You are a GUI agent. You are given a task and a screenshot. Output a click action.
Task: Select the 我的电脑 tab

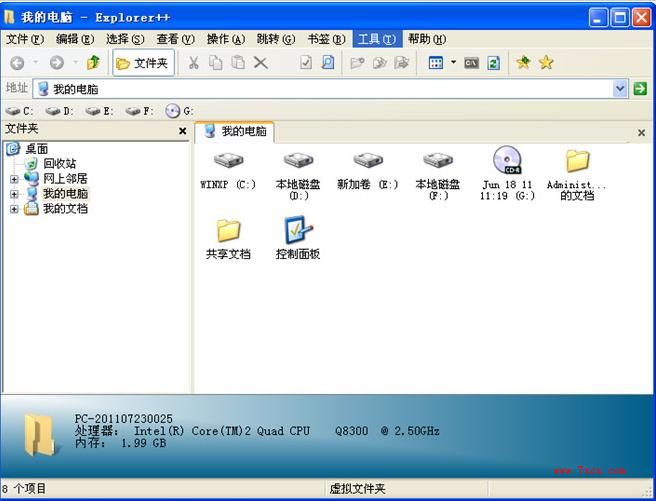point(235,132)
